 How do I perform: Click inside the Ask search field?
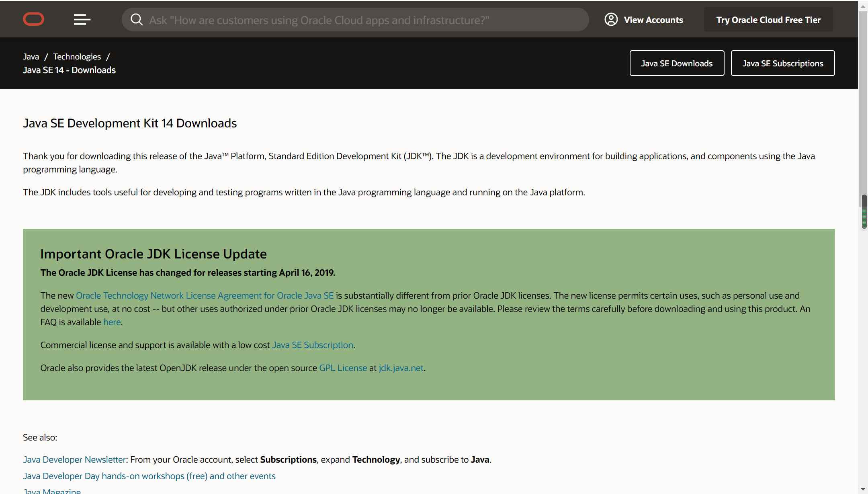[354, 19]
